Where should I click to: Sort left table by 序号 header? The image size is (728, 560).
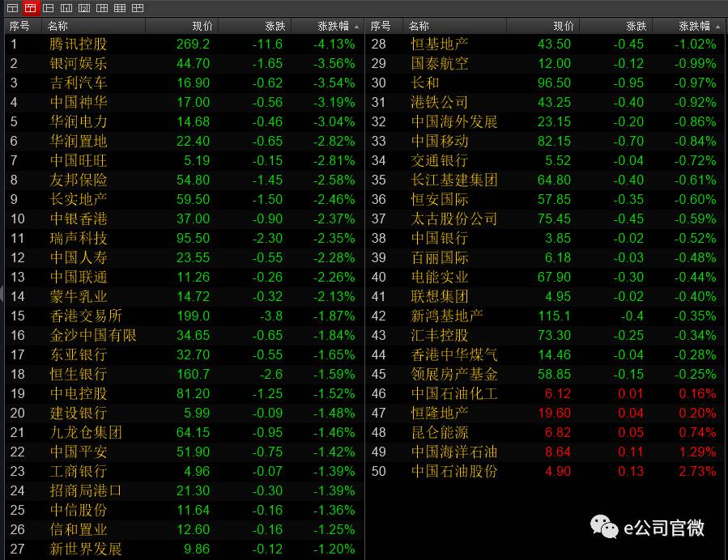(19, 27)
